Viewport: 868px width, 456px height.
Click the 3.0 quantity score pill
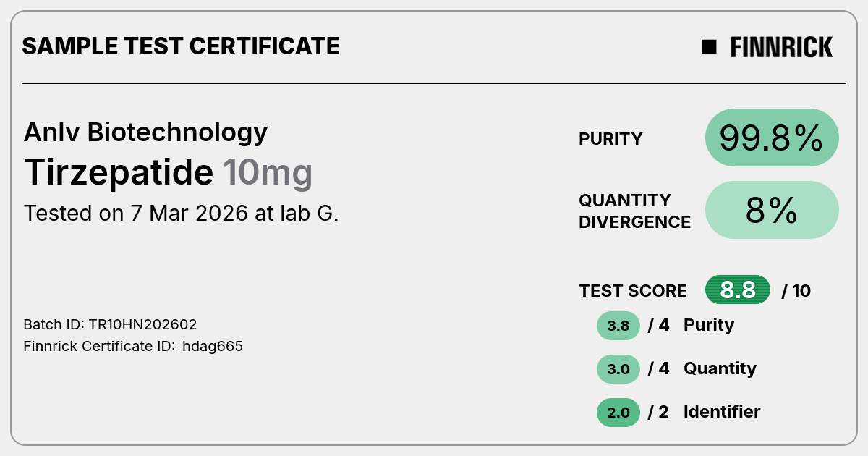(x=618, y=369)
